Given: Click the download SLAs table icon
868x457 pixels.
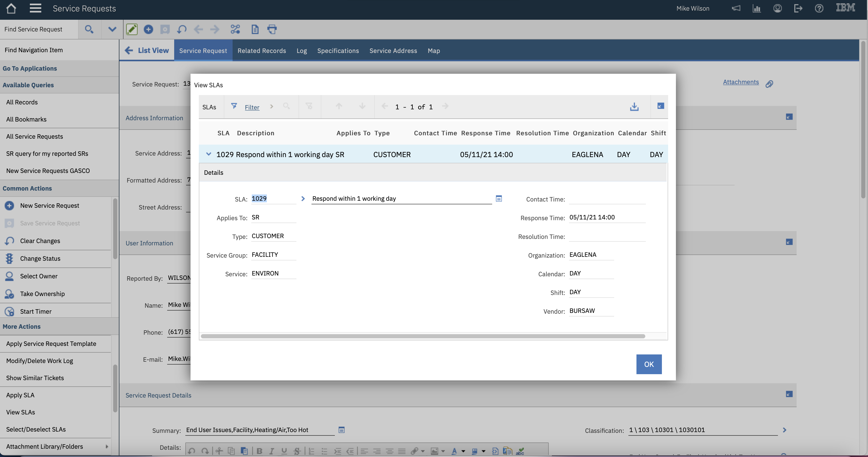Looking at the screenshot, I should tap(634, 107).
